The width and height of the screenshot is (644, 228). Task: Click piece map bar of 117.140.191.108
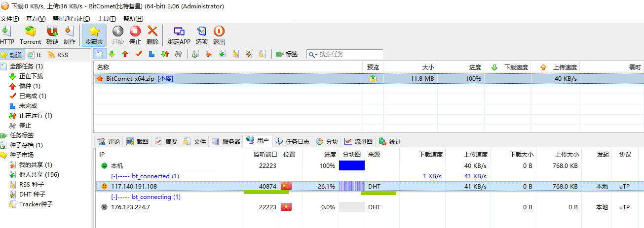[352, 187]
